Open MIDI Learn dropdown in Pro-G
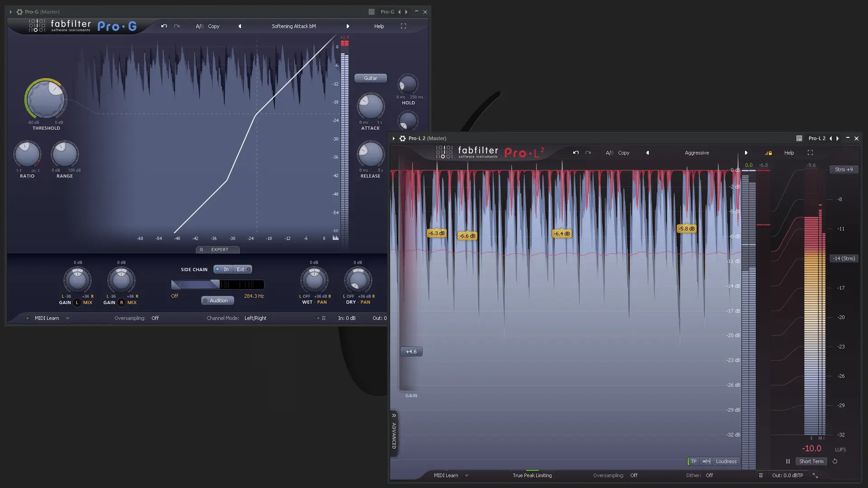Screen dimensions: 868x488 pyautogui.click(x=67, y=318)
